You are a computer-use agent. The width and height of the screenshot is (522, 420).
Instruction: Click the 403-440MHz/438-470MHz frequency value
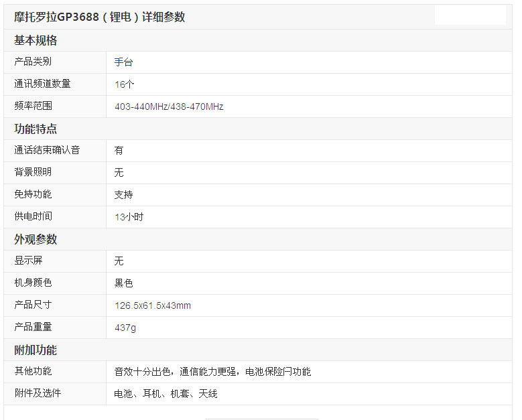click(169, 107)
